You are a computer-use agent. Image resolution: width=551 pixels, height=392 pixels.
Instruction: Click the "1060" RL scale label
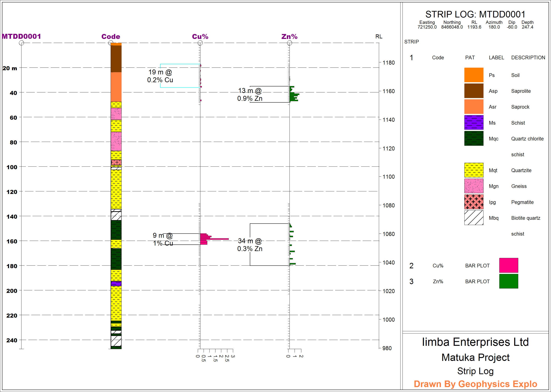(x=389, y=234)
